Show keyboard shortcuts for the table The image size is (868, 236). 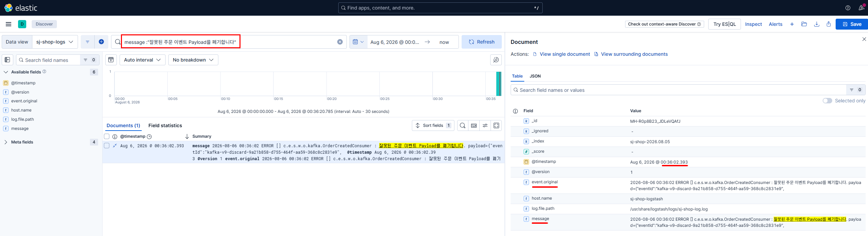pyautogui.click(x=474, y=125)
